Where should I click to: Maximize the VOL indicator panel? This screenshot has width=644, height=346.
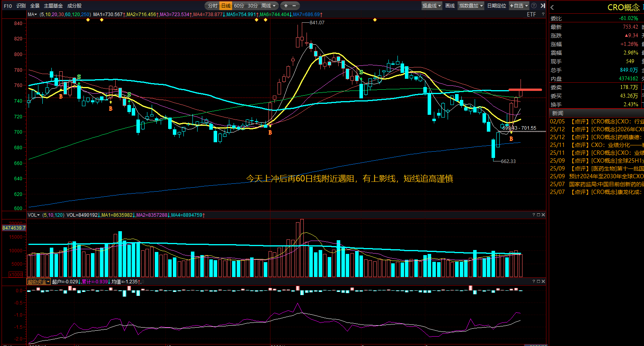539,215
